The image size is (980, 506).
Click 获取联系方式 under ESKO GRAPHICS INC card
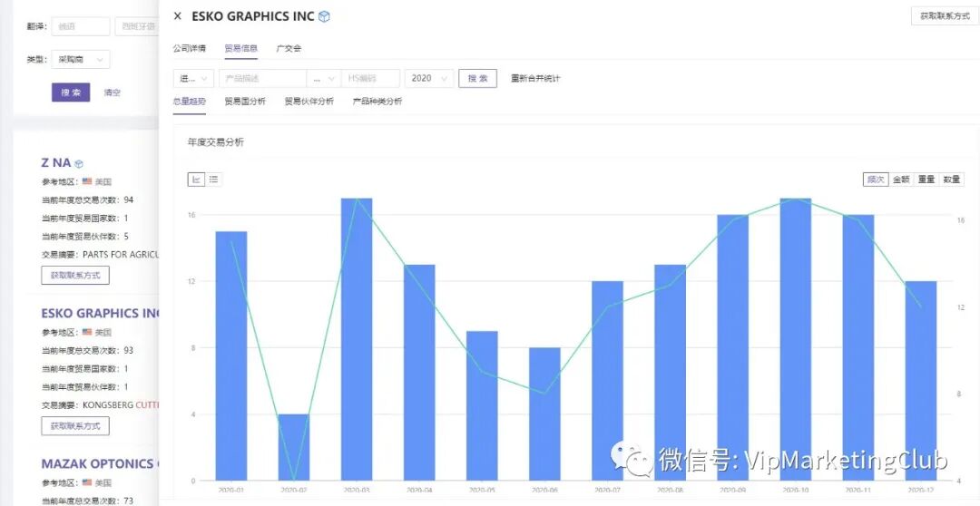tap(75, 426)
